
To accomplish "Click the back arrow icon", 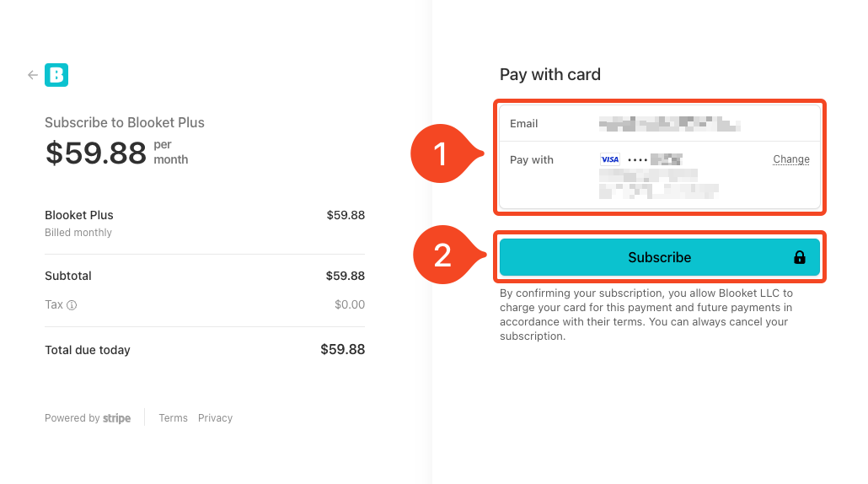I will pyautogui.click(x=33, y=75).
